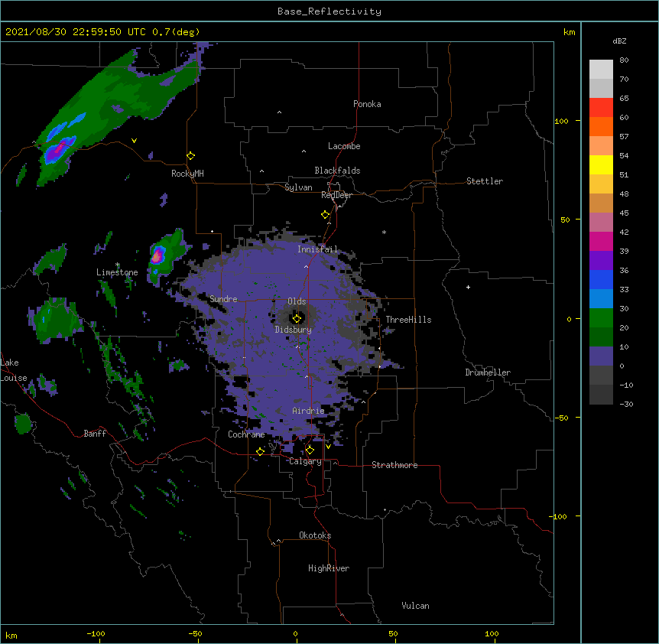
Task: Click the RockyMH label
Action: 187,174
